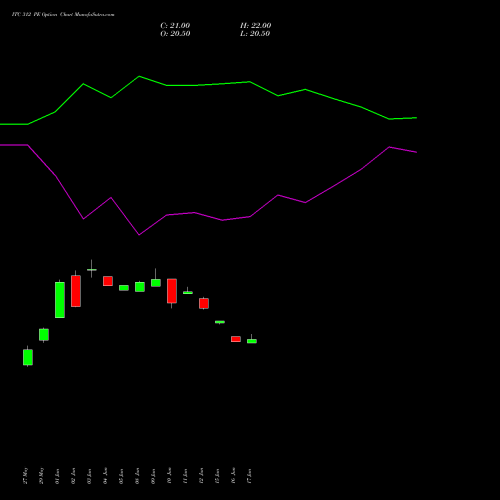
Task: Click the open price value O: 20.50
Action: (x=175, y=34)
